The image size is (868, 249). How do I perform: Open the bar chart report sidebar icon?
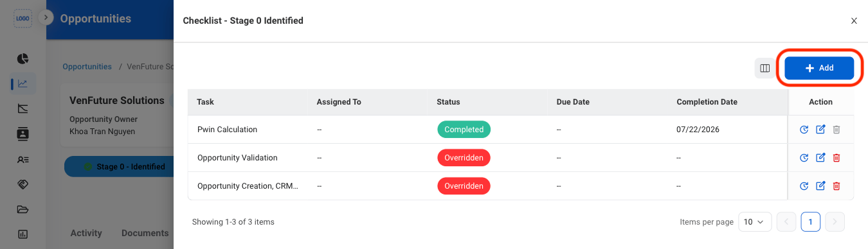[x=23, y=234]
